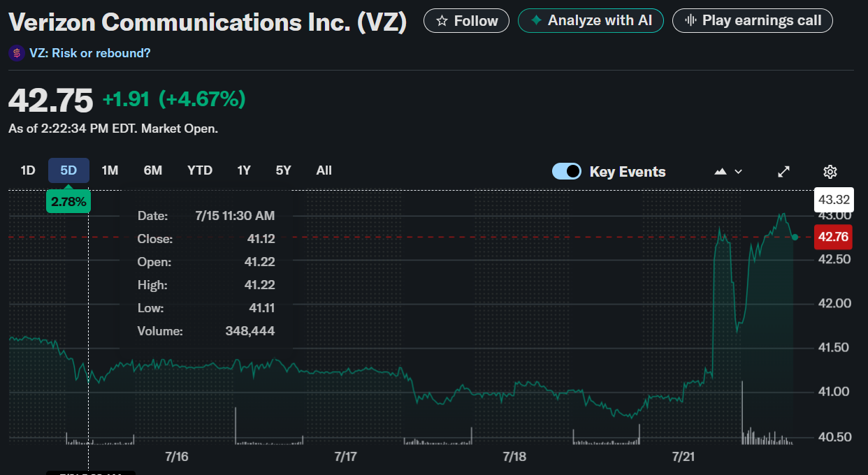
Task: Click the 42.00 y-axis label
Action: tap(833, 303)
